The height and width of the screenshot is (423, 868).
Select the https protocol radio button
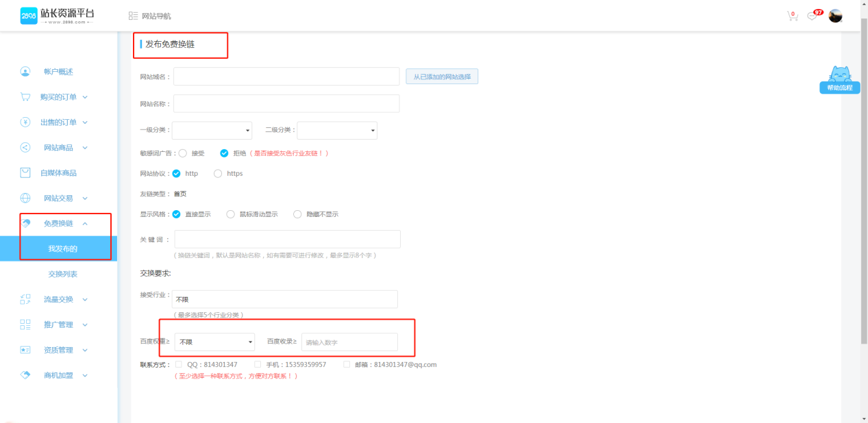tap(218, 174)
